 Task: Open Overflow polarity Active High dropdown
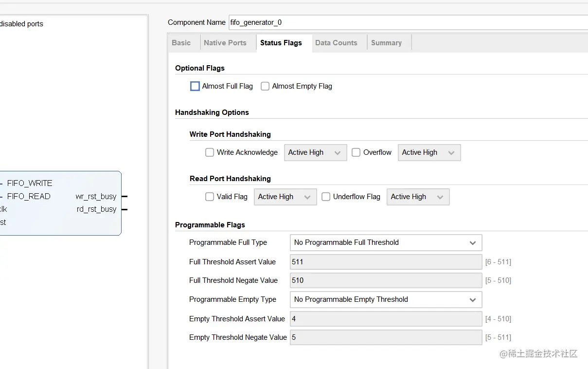[x=429, y=152]
